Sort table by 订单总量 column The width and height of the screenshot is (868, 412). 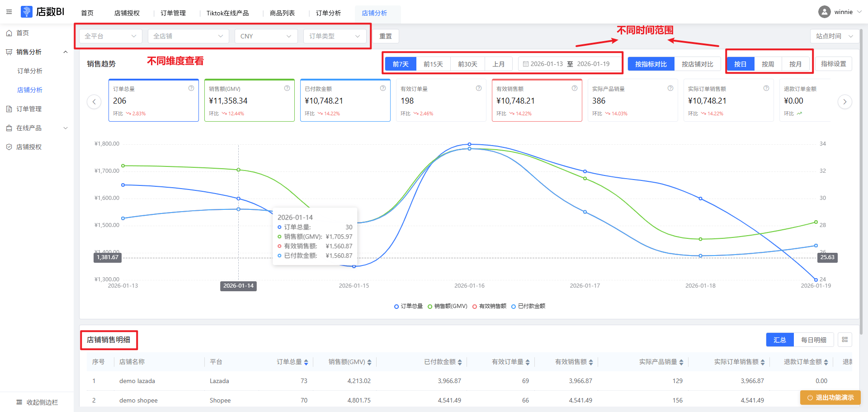click(306, 362)
